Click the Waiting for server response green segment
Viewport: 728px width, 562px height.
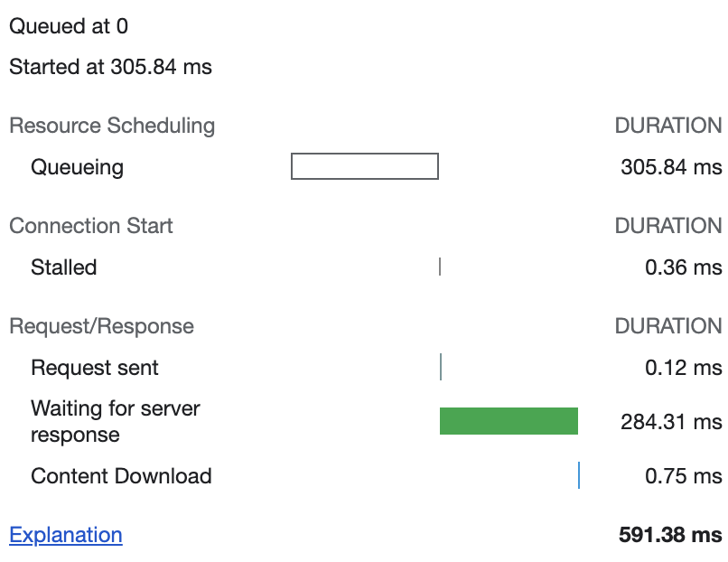[x=509, y=421]
